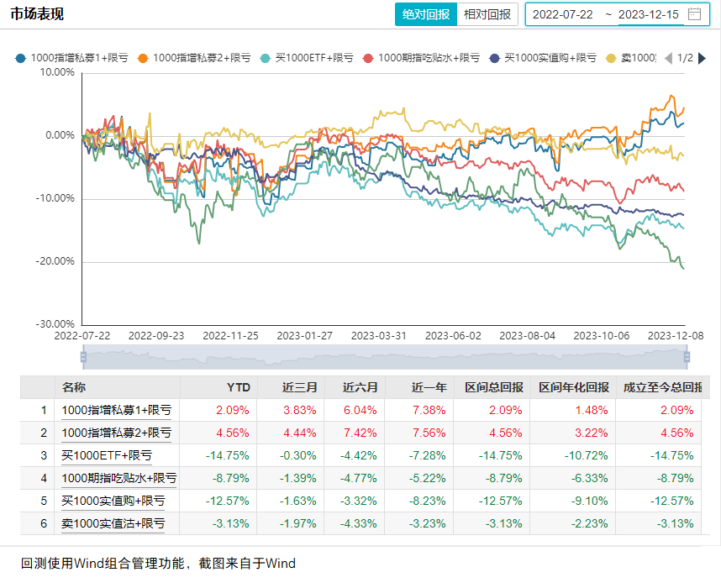The width and height of the screenshot is (721, 588).
Task: Open the date range calendar icon
Action: [x=694, y=14]
